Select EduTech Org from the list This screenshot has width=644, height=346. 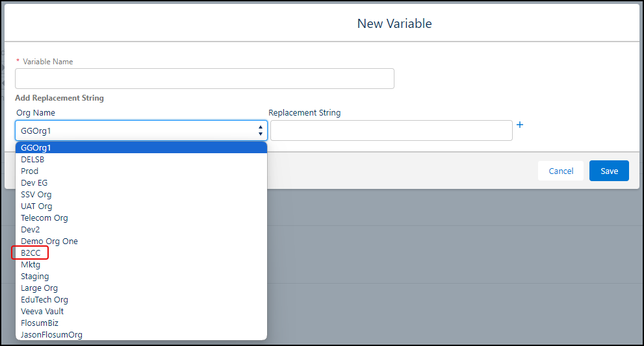(x=141, y=300)
